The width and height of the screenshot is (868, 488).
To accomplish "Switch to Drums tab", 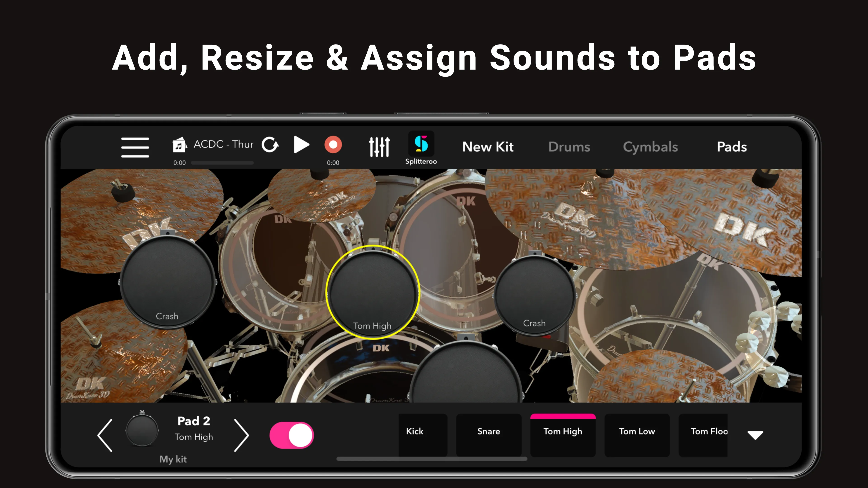I will 569,147.
